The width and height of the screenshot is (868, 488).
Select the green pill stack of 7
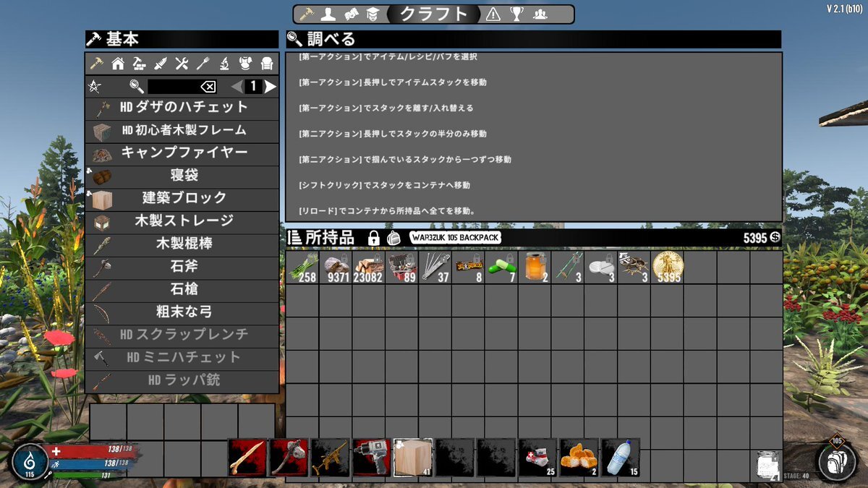pyautogui.click(x=501, y=267)
